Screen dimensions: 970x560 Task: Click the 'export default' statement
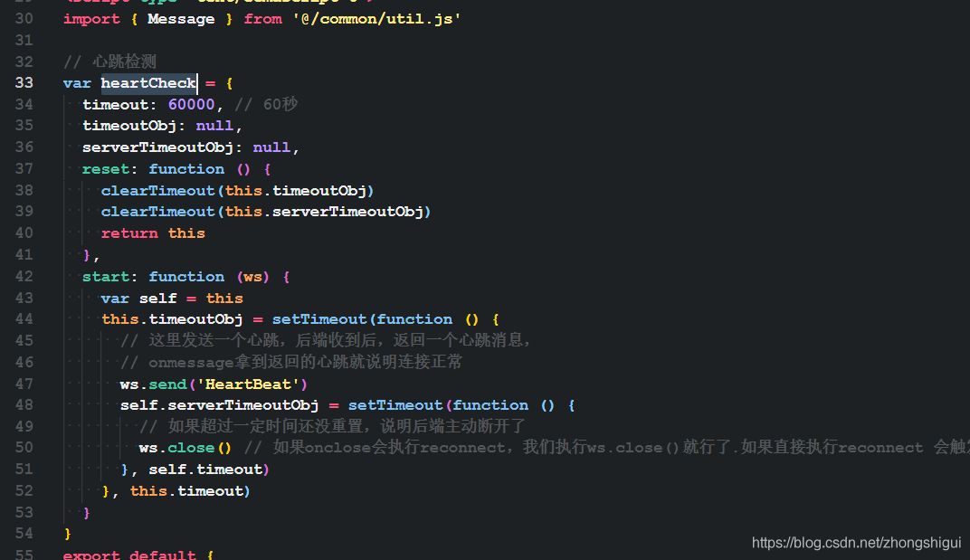coord(129,555)
